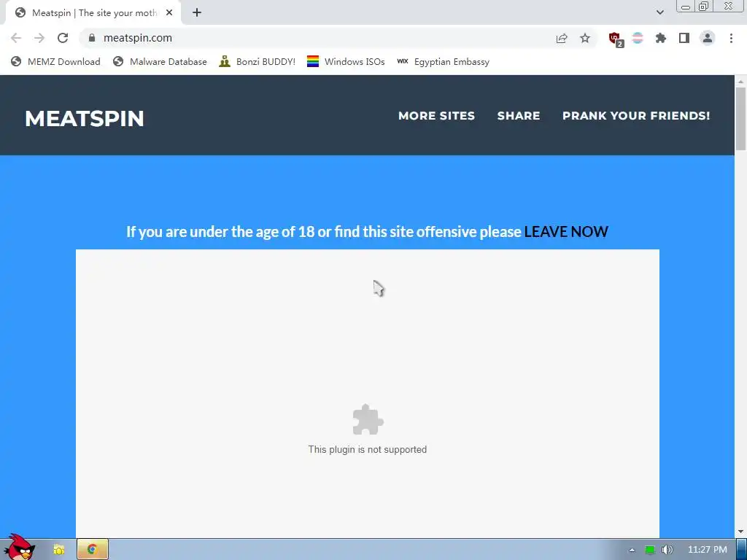Click the green network tray icon
The image size is (747, 560).
coord(650,550)
